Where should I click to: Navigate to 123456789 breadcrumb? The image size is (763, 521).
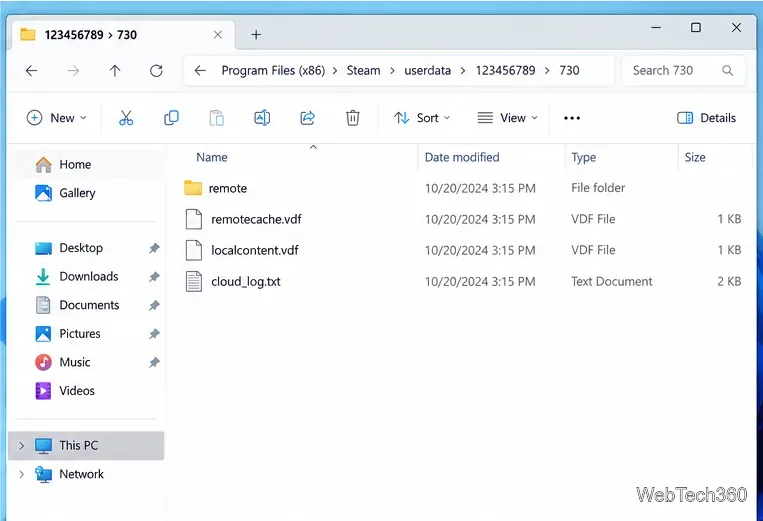pyautogui.click(x=505, y=71)
